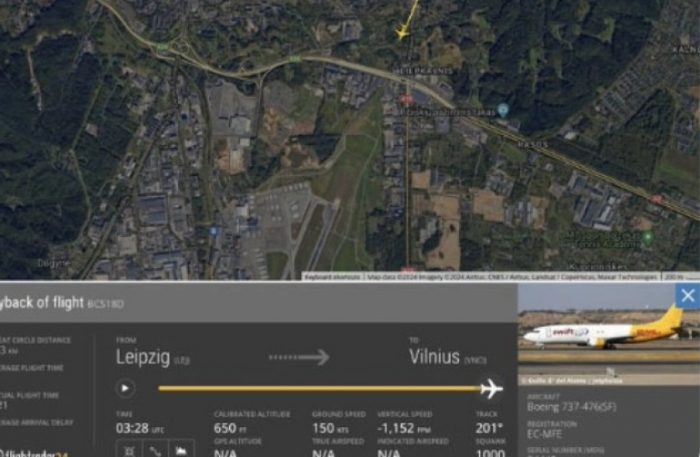
Task: Click the Vilnius destination airport name
Action: click(434, 357)
